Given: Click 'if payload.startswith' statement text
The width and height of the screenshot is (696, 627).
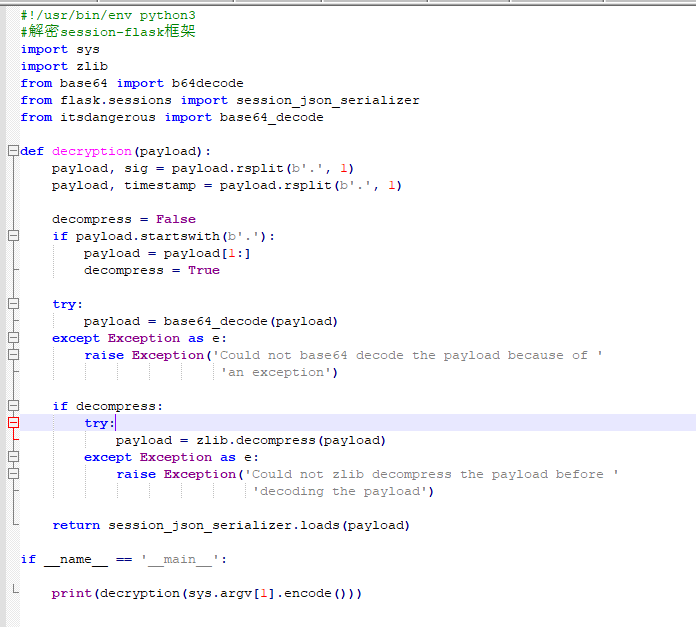Looking at the screenshot, I should (x=163, y=236).
